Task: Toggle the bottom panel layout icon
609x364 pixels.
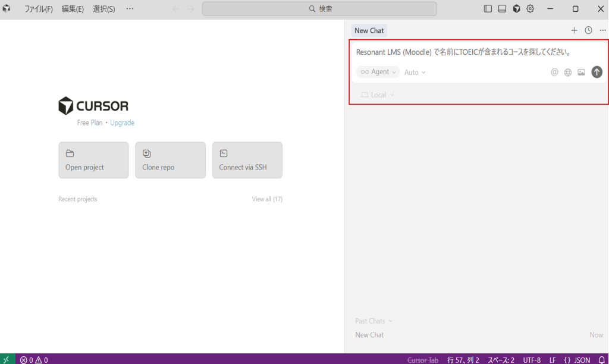Action: point(502,9)
